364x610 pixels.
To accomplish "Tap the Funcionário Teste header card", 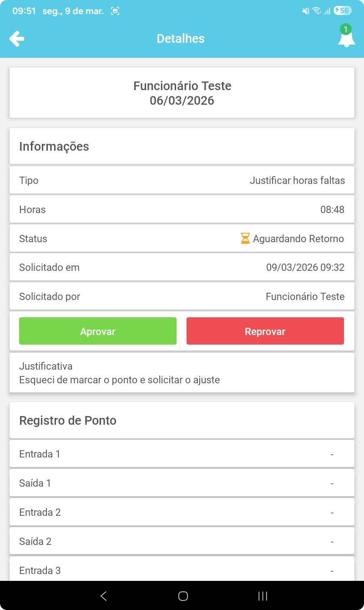I will 182,93.
